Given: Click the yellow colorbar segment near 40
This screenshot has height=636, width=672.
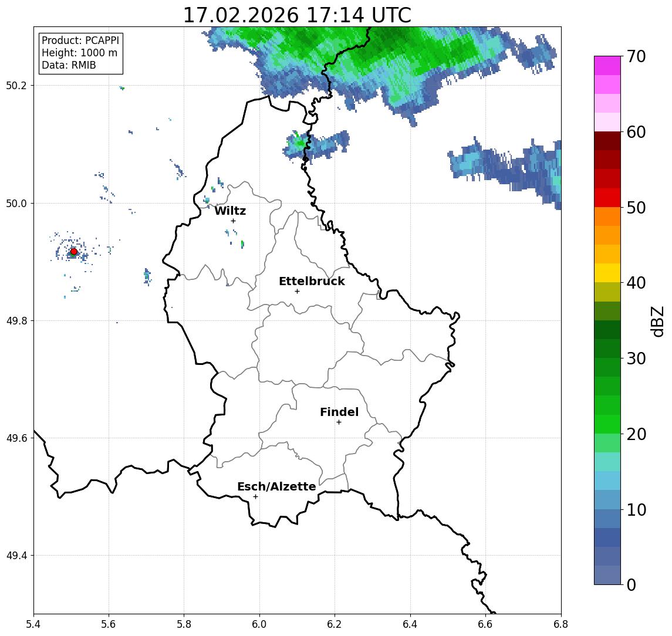Looking at the screenshot, I should pyautogui.click(x=607, y=273).
